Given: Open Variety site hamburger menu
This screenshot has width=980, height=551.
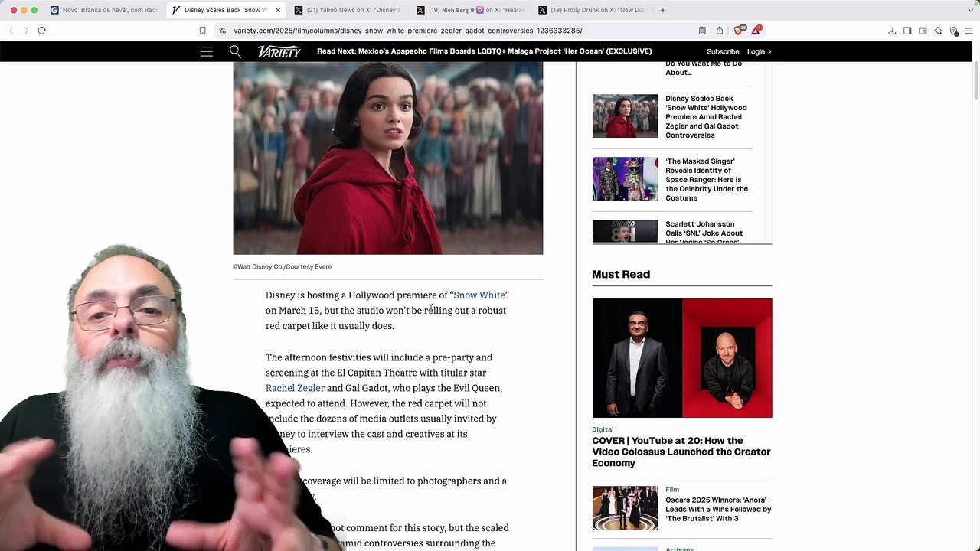Looking at the screenshot, I should click(207, 51).
